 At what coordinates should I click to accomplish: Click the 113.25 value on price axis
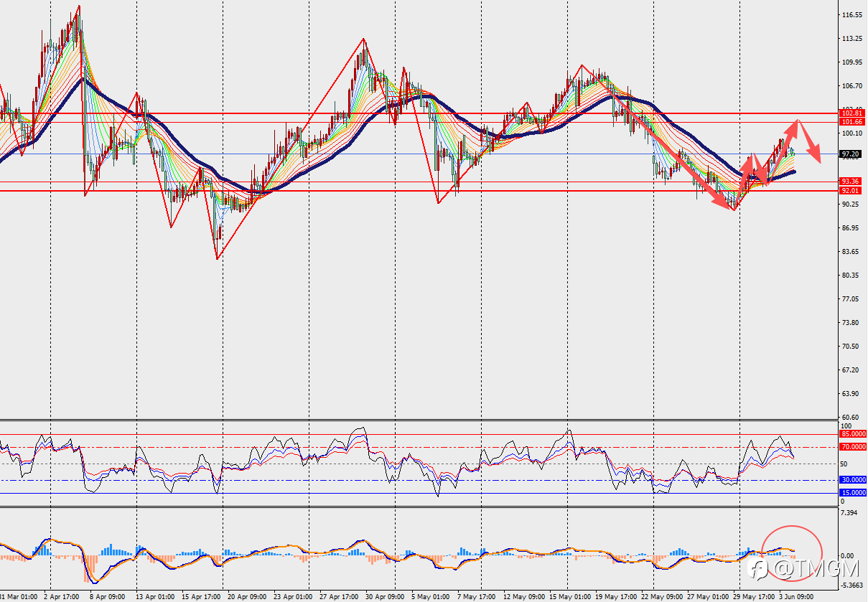coord(853,39)
